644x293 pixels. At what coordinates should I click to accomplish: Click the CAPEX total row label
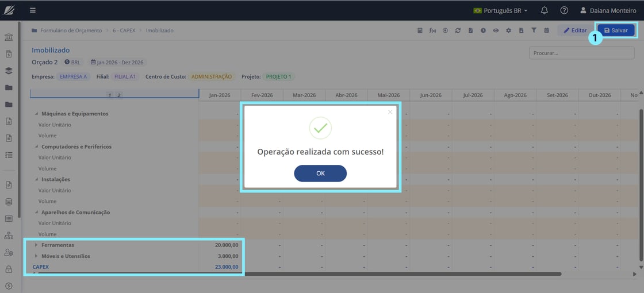click(41, 267)
